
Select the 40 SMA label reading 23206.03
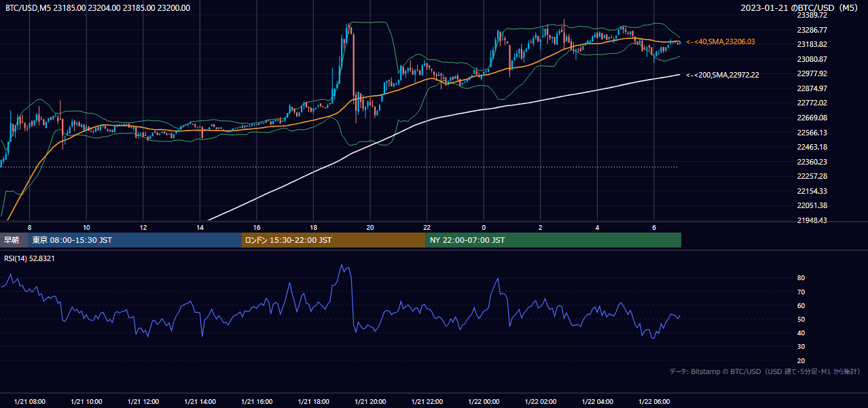[x=721, y=41]
